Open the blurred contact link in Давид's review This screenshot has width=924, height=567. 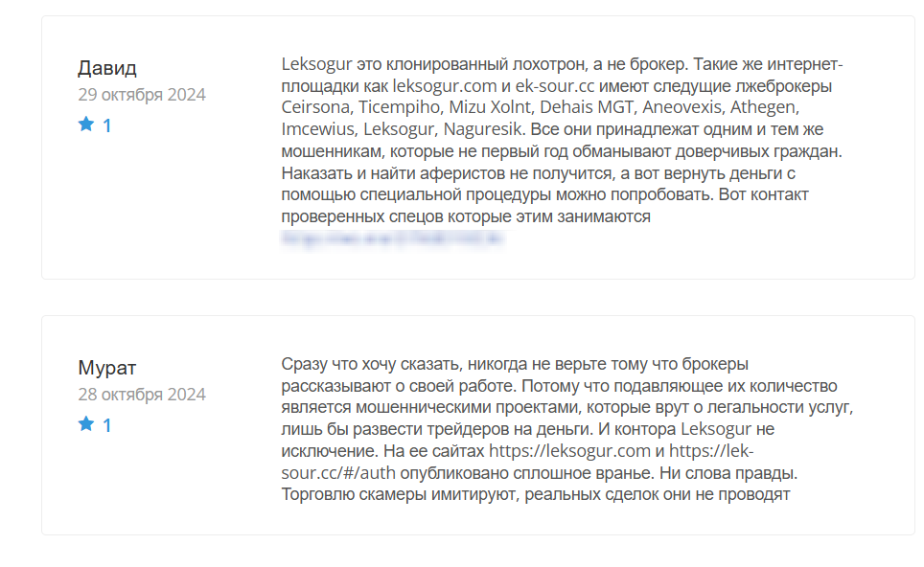(x=391, y=238)
